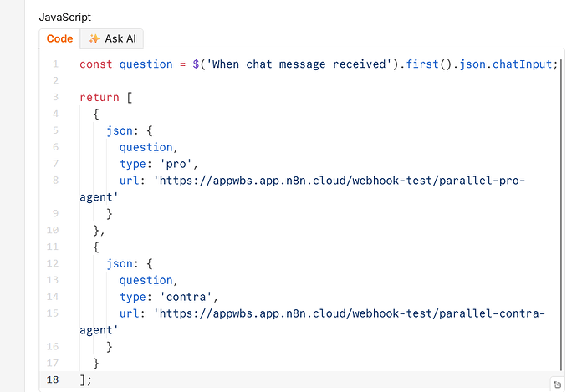577x392 pixels.
Task: Click the 'pro' type value on line 7
Action: (176, 164)
